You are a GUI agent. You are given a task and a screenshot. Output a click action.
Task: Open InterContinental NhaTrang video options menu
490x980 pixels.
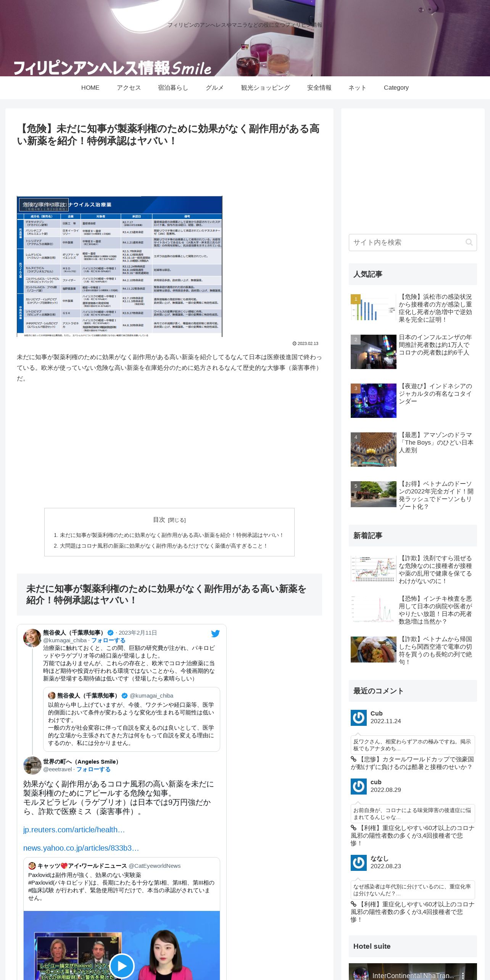(x=463, y=975)
